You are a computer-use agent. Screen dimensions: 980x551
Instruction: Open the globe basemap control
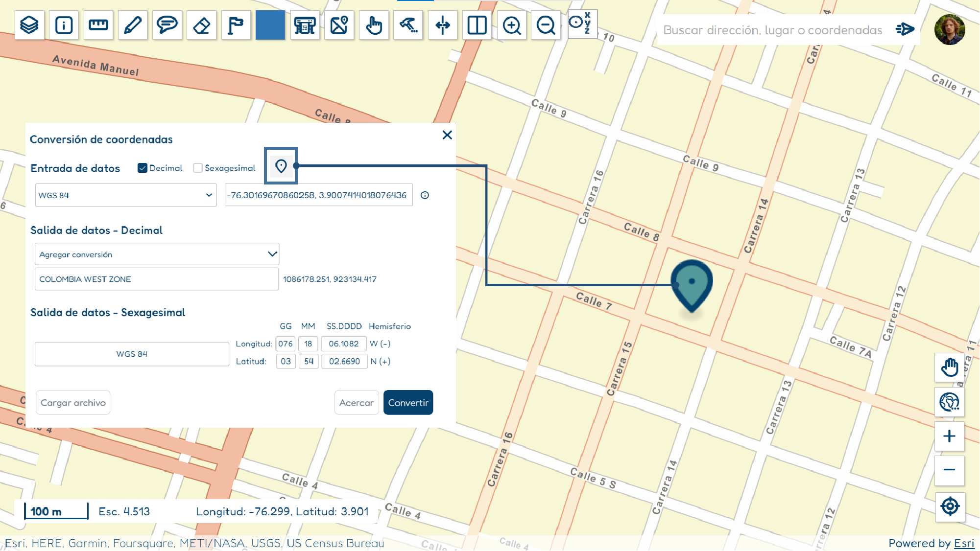pyautogui.click(x=950, y=402)
